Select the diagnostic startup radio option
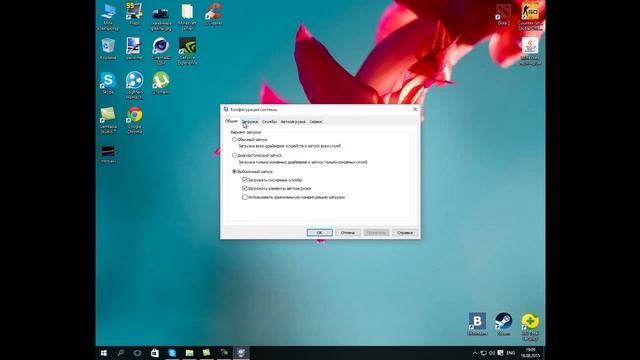 point(234,156)
